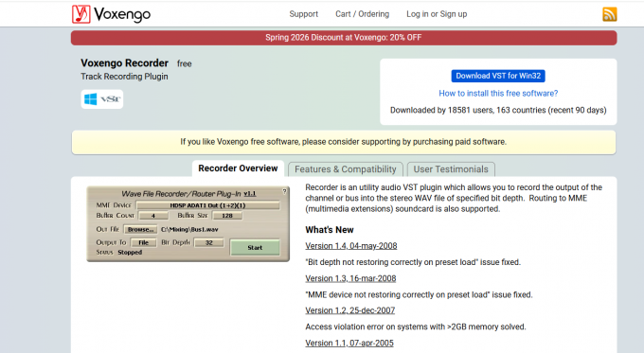Screen dimensions: 644x353
Task: Click the 'free' label next to title
Action: tap(185, 63)
